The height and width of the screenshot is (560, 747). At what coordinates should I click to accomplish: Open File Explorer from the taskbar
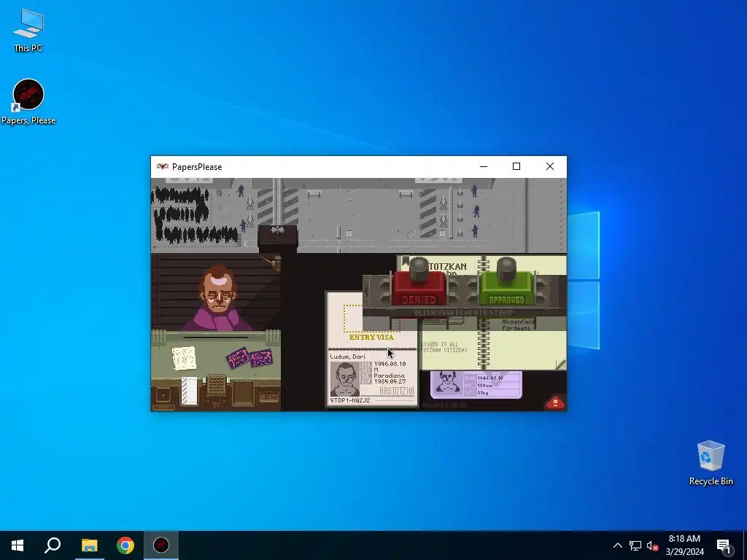coord(89,545)
